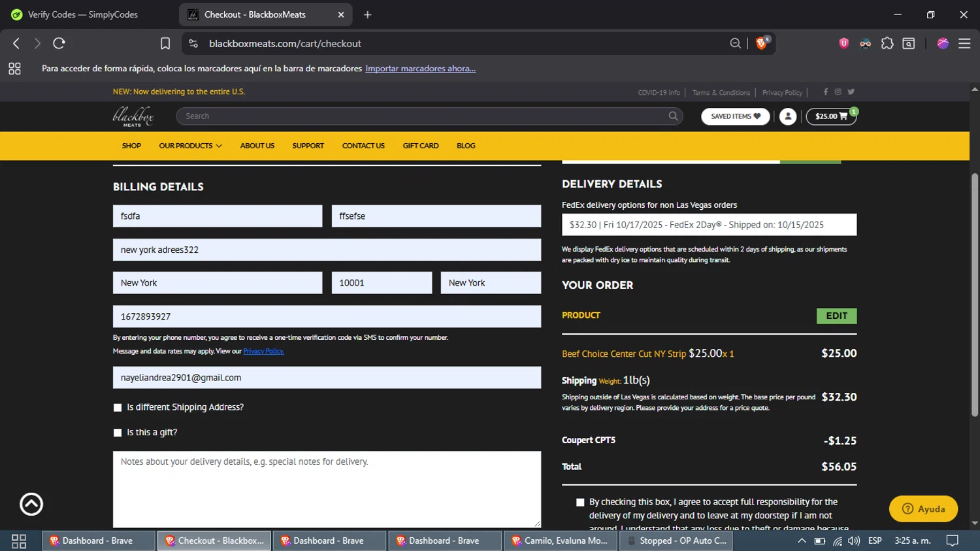
Task: Click the delivery notes text area
Action: [327, 489]
